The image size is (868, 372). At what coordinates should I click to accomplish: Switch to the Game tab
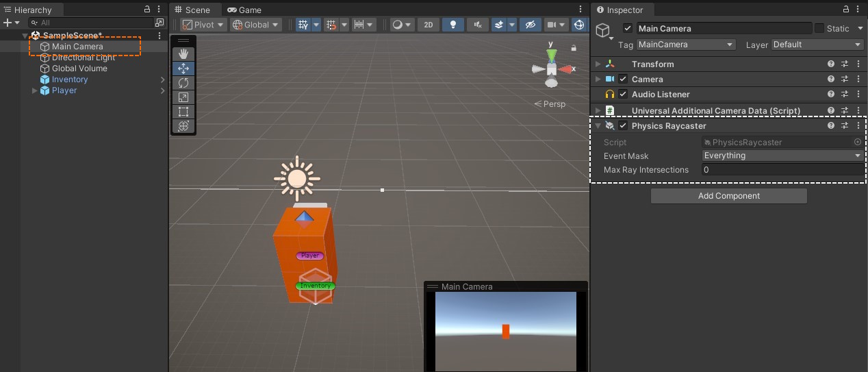(244, 10)
